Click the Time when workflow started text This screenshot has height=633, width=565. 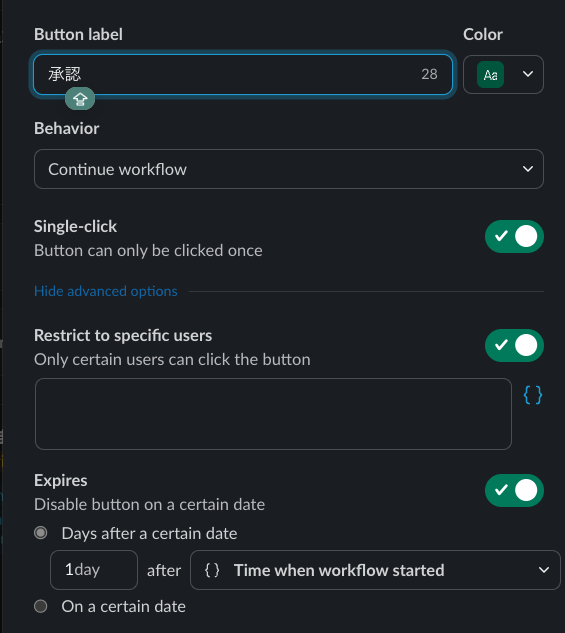click(339, 570)
